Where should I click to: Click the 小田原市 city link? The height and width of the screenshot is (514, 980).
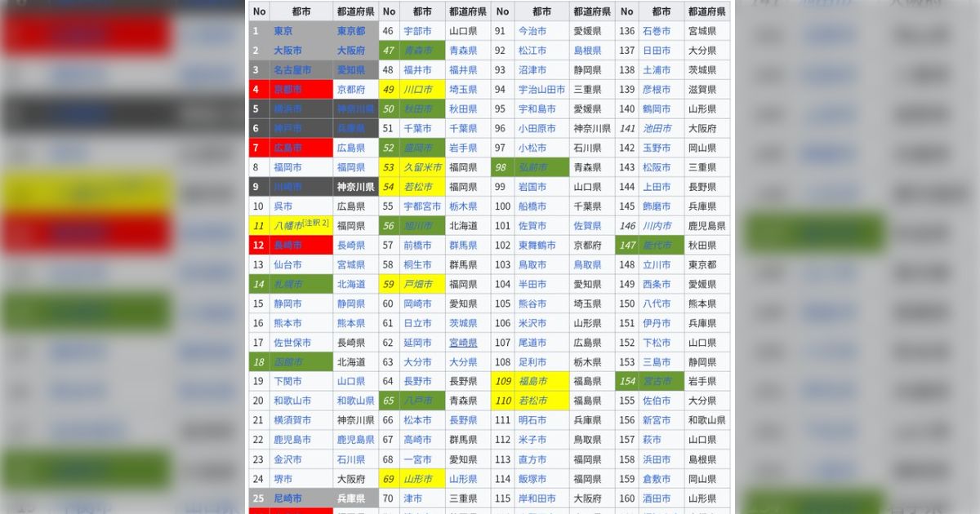click(x=537, y=128)
